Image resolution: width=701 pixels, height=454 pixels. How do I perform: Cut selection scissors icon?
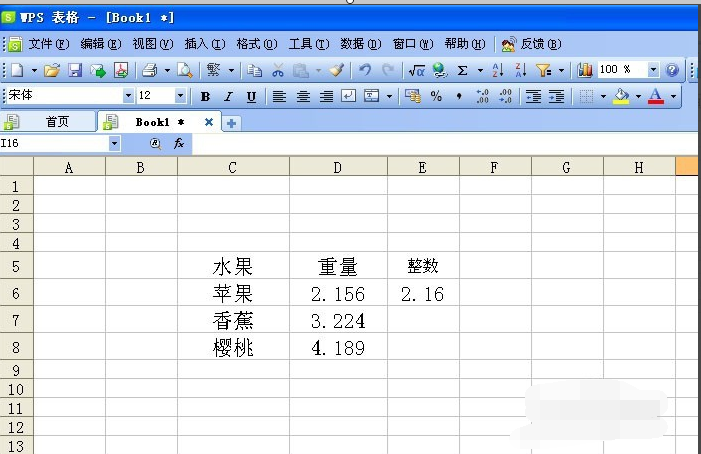click(278, 70)
